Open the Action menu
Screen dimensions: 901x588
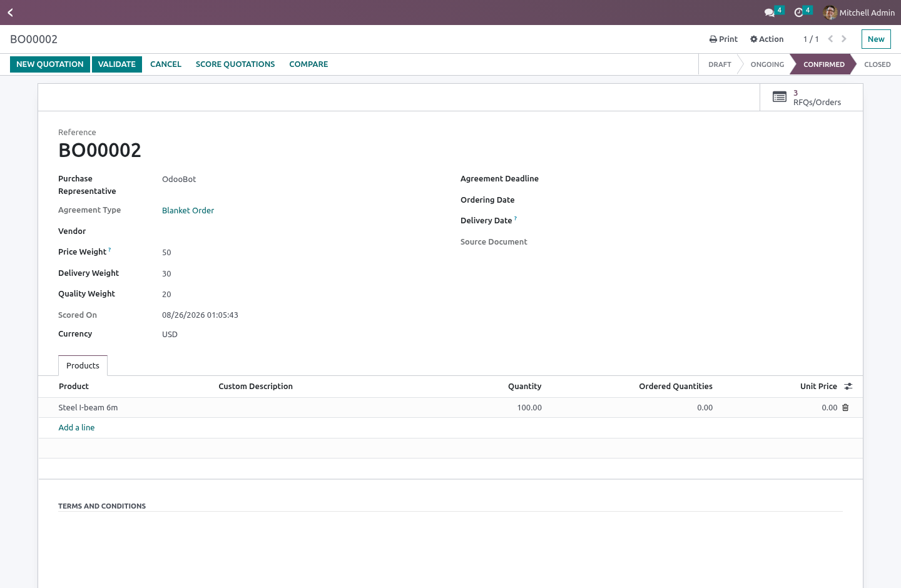click(x=767, y=39)
